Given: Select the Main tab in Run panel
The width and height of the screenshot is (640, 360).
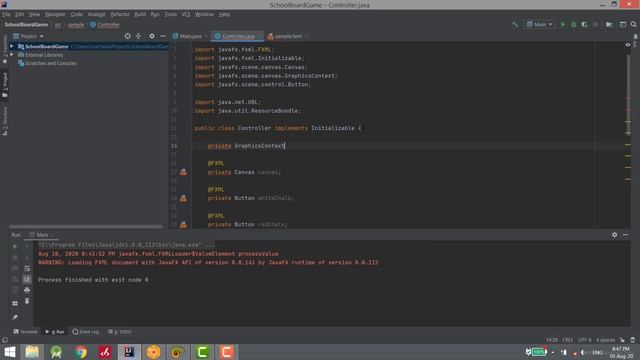Looking at the screenshot, I should tap(42, 235).
